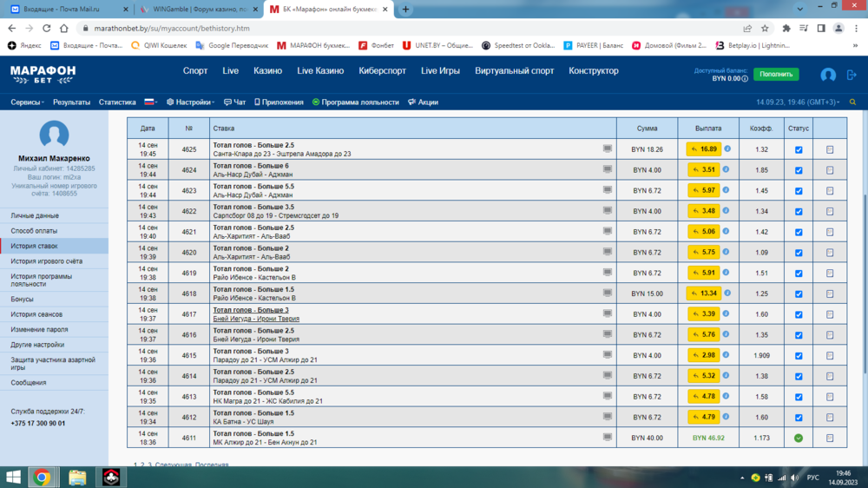Click the yellow cashout button 16.89
Image resolution: width=868 pixels, height=488 pixels.
(703, 149)
